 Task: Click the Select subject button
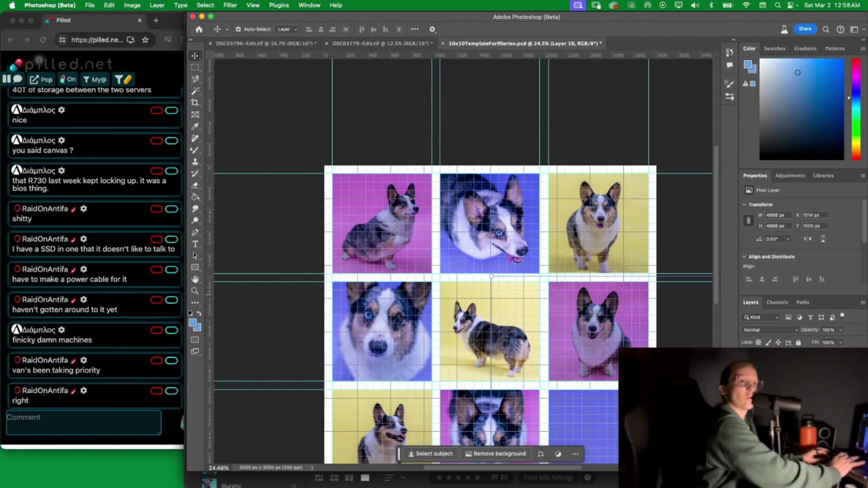point(430,453)
